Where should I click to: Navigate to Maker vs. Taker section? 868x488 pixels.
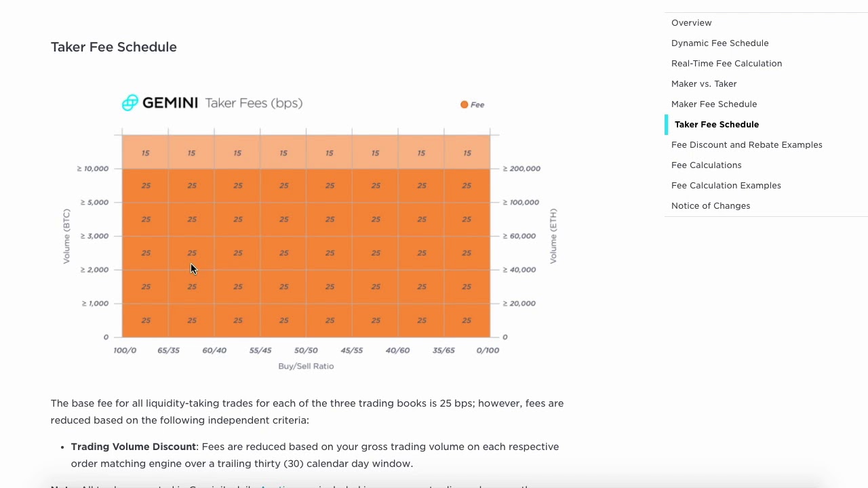[x=703, y=84]
